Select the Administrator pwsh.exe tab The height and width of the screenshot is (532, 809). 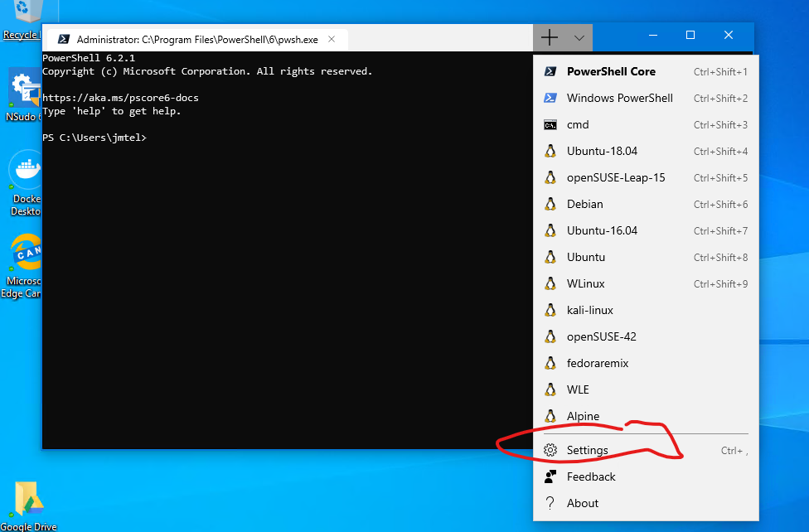coord(197,39)
